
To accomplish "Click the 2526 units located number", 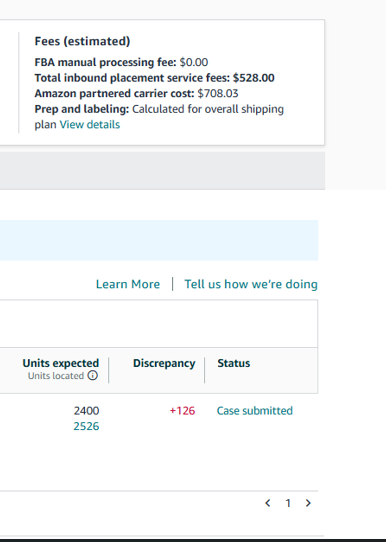I will (x=86, y=426).
